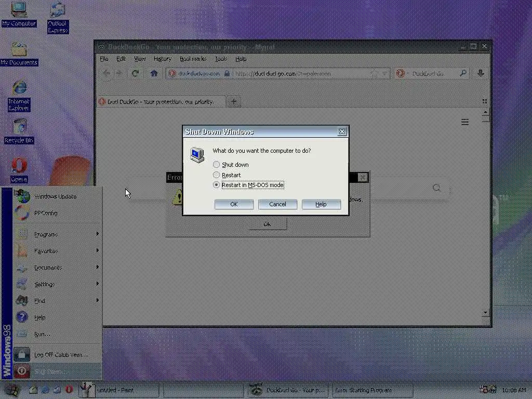The height and width of the screenshot is (399, 532).
Task: Select the DuckDuckGo browser tab
Action: tap(161, 102)
